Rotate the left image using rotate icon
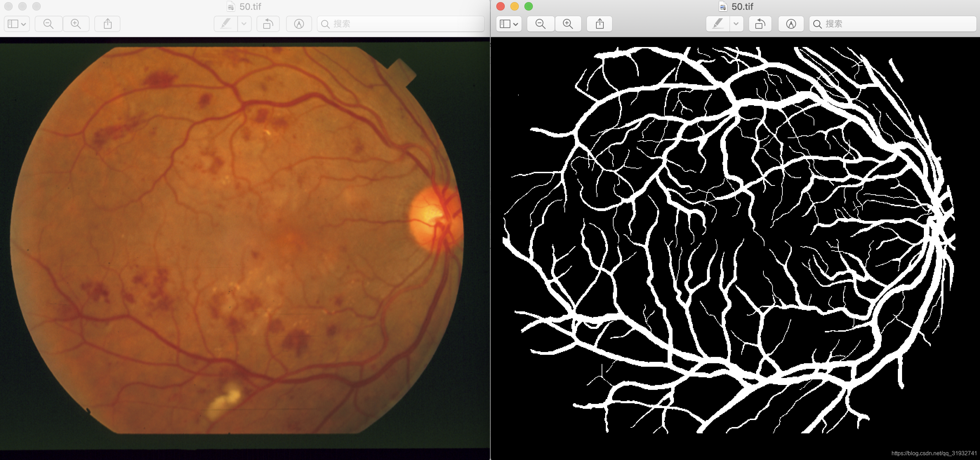980x460 pixels. tap(268, 24)
